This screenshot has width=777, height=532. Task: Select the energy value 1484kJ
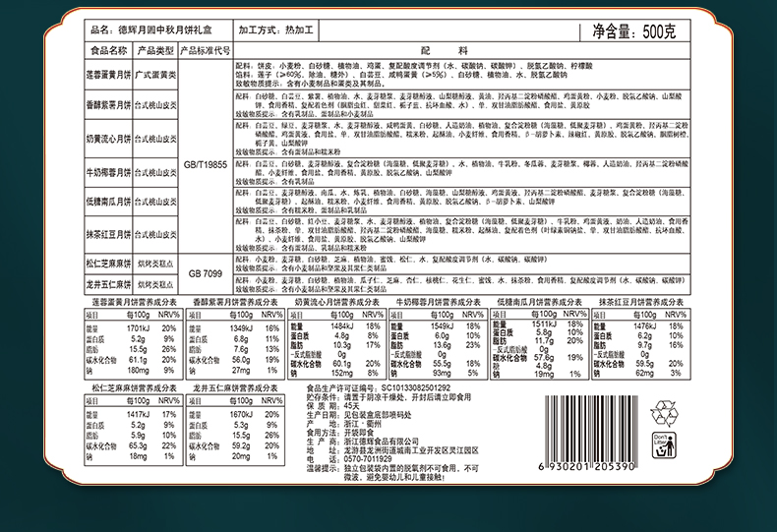342,325
